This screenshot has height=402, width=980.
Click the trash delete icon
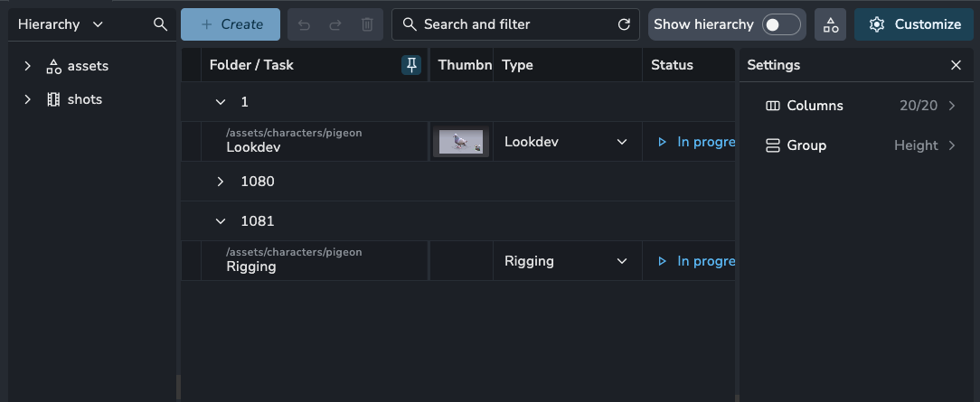(x=367, y=24)
